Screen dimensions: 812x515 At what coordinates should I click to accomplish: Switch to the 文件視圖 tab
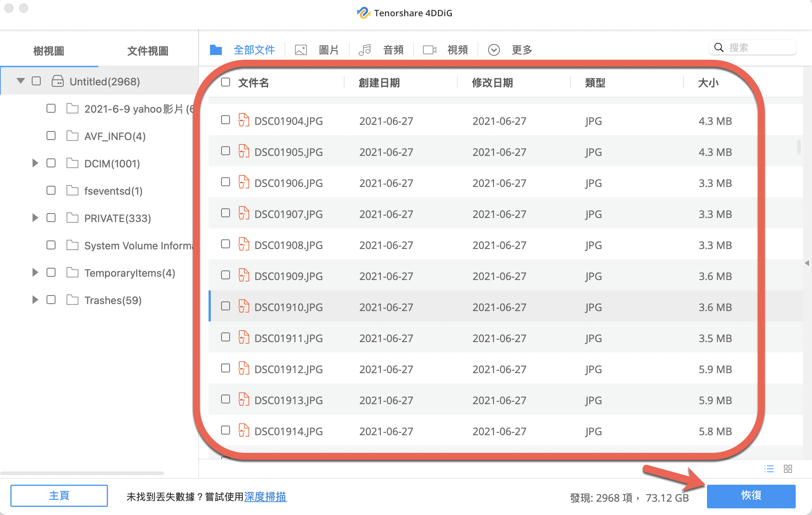click(x=148, y=51)
